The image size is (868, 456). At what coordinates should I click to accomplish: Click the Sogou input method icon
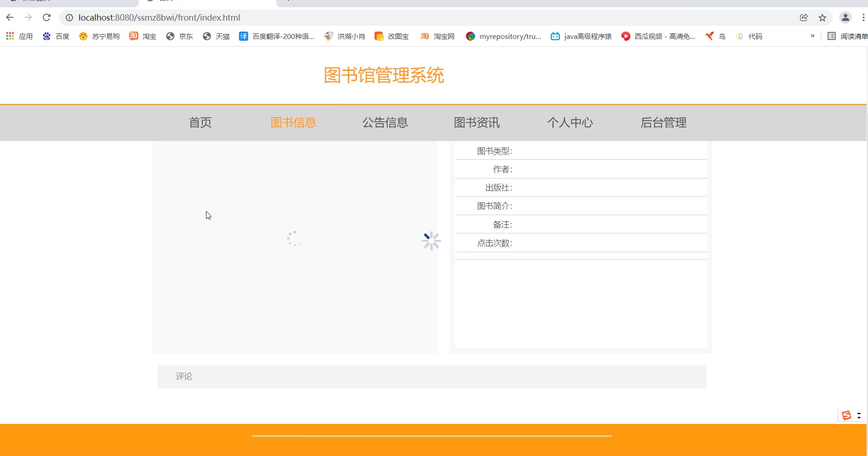(x=846, y=415)
